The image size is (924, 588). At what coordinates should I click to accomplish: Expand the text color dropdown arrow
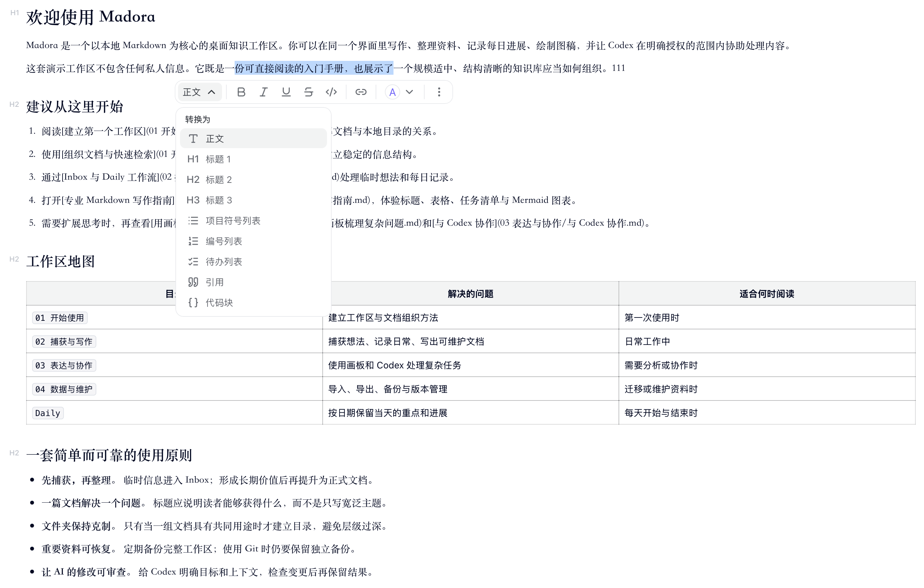click(x=409, y=92)
